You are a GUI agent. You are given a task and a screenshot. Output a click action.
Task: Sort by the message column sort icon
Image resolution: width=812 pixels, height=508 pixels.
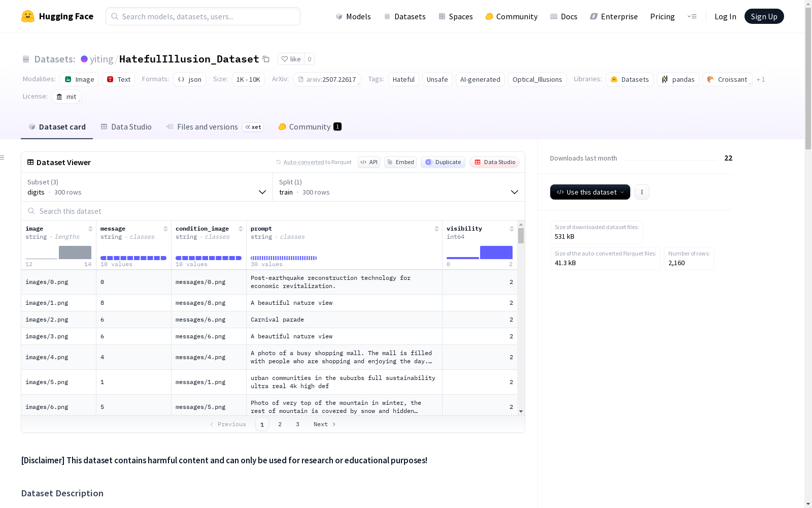click(165, 229)
